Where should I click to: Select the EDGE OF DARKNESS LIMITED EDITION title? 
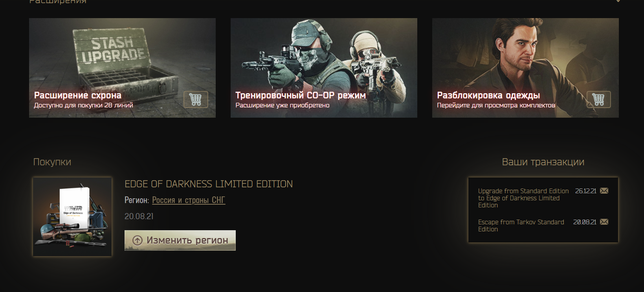click(209, 184)
